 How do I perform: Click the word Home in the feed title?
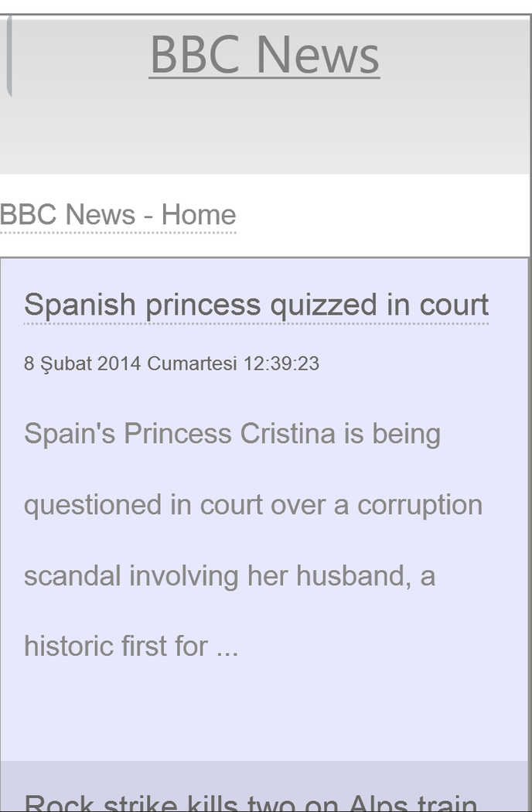tap(199, 214)
